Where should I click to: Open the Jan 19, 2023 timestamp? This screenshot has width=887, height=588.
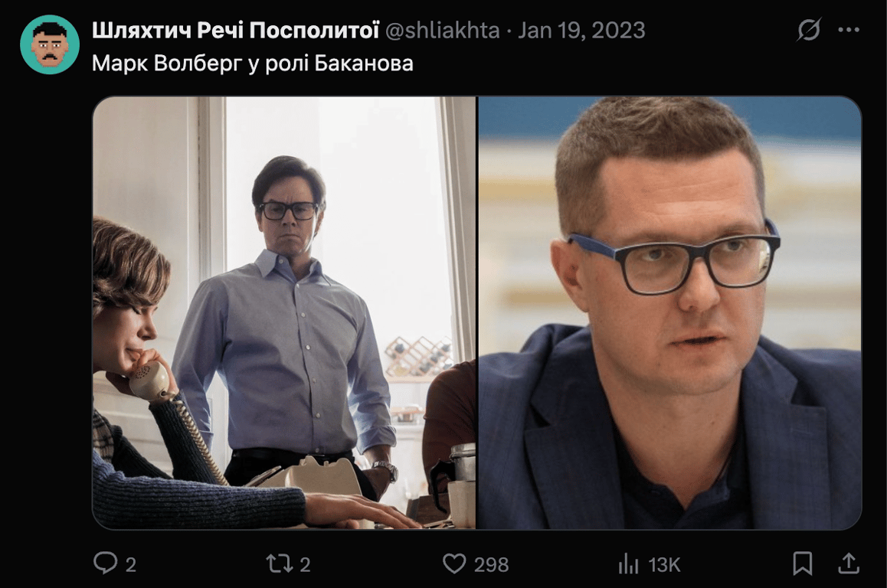[x=581, y=31]
